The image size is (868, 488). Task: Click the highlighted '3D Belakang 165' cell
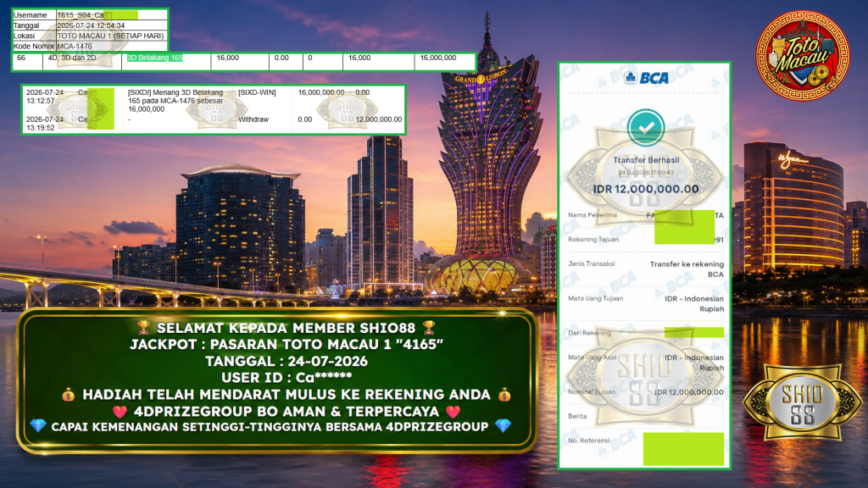click(155, 58)
